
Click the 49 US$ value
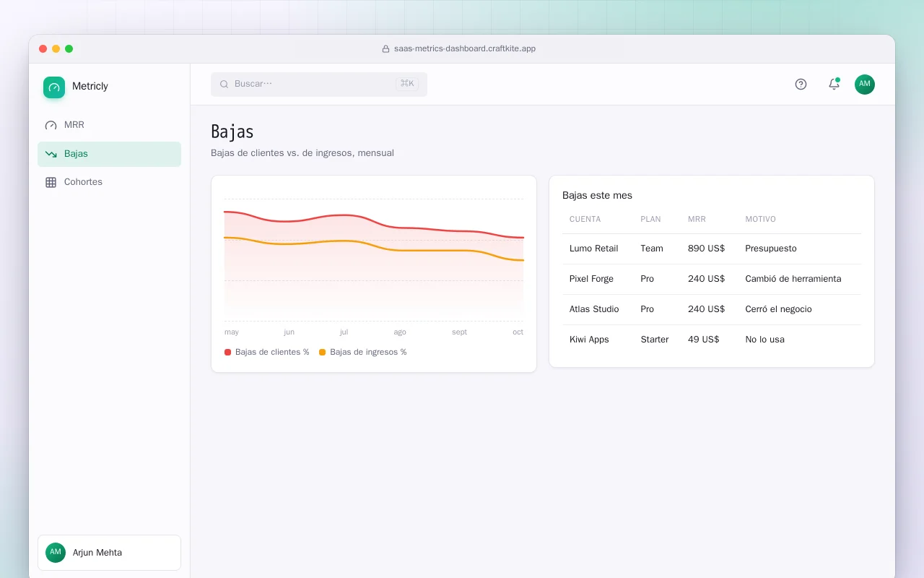click(703, 340)
